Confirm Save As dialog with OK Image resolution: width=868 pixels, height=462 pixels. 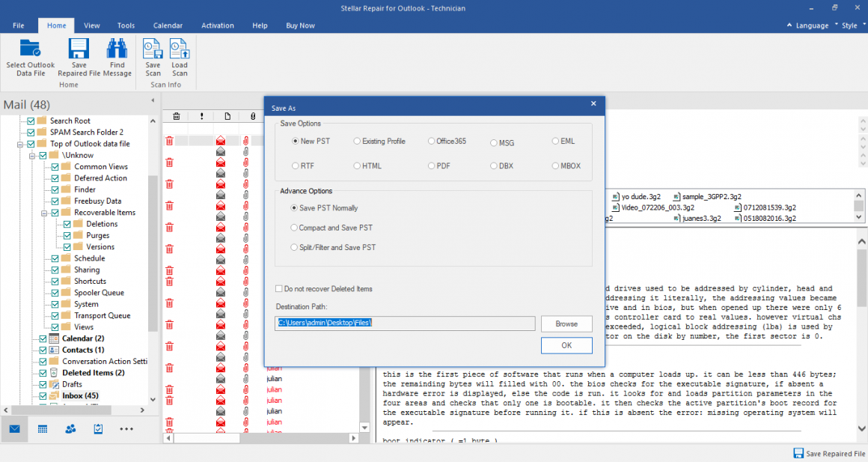[x=566, y=345]
